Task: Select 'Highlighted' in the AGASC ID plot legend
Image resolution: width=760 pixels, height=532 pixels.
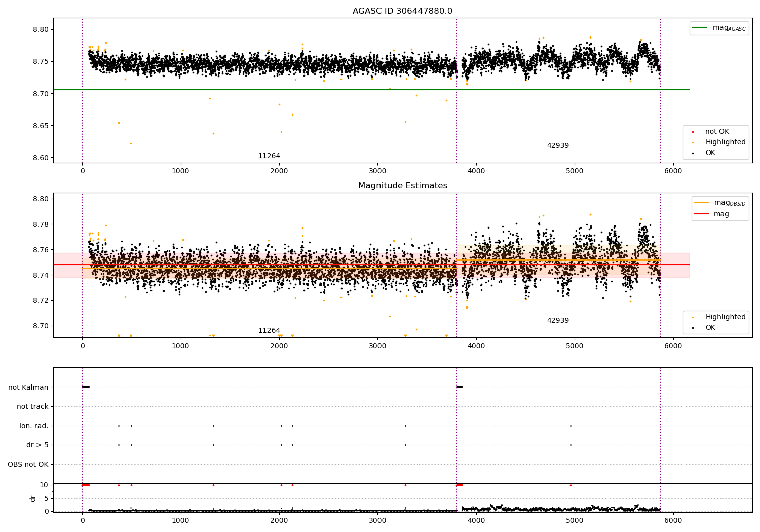Action: coord(726,142)
